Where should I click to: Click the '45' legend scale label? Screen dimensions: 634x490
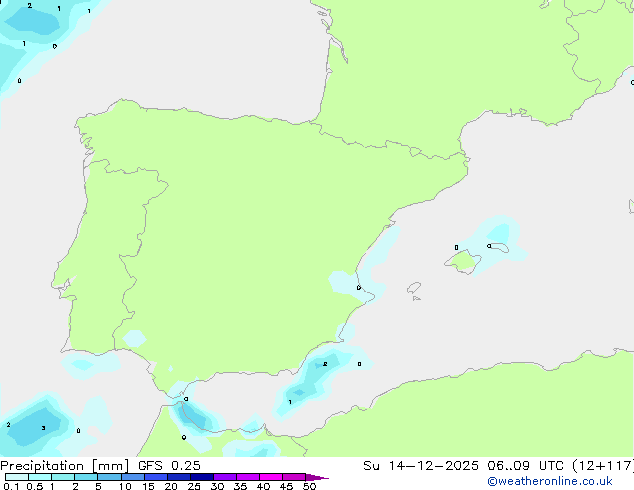(286, 486)
